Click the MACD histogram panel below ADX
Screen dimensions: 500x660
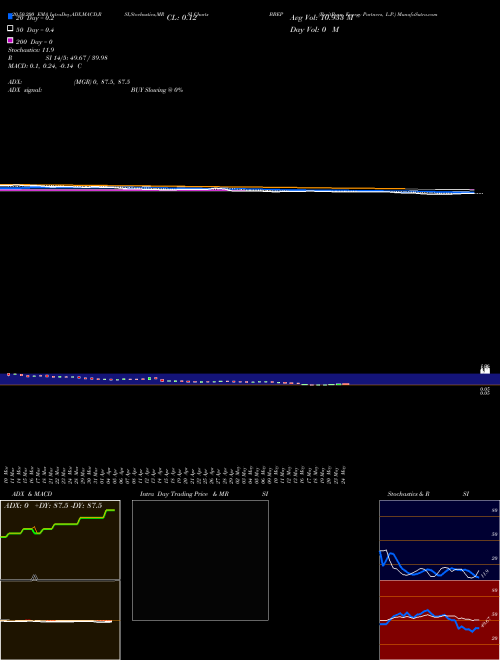point(60,620)
